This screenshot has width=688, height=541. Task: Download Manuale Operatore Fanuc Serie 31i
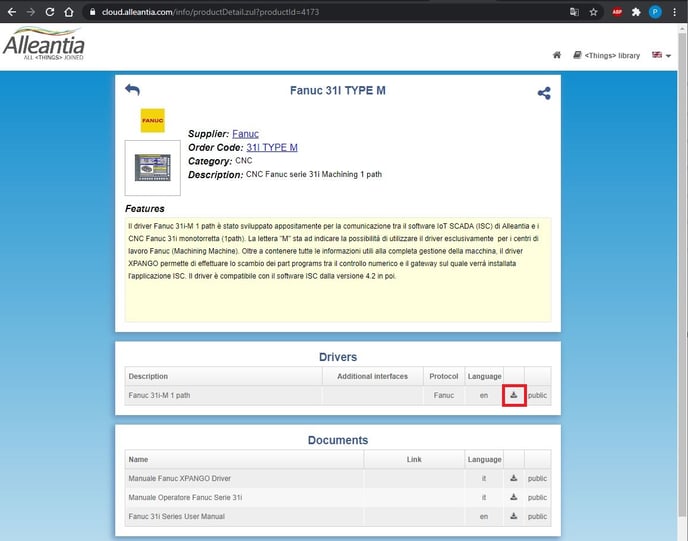pos(514,497)
